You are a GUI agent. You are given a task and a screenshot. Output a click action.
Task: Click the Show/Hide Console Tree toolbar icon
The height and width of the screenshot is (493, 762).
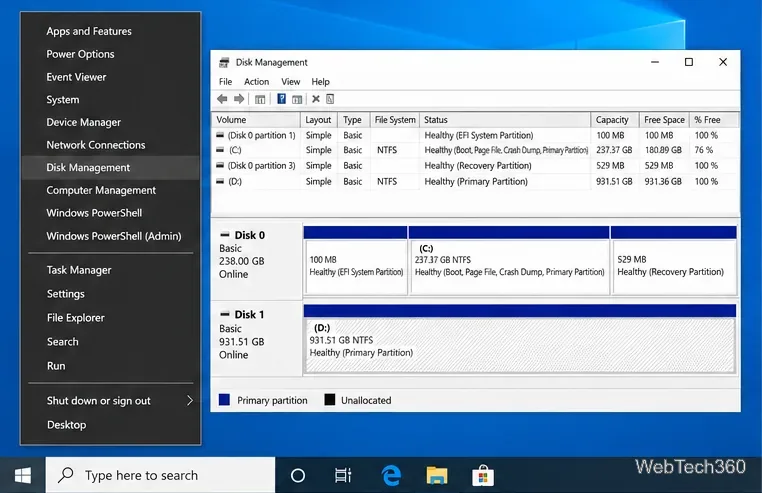point(260,100)
